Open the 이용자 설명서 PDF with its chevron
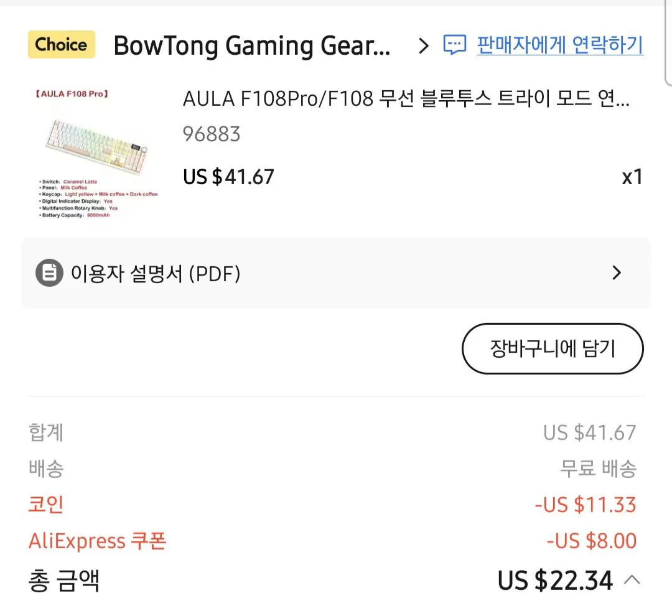The width and height of the screenshot is (672, 616). point(617,273)
